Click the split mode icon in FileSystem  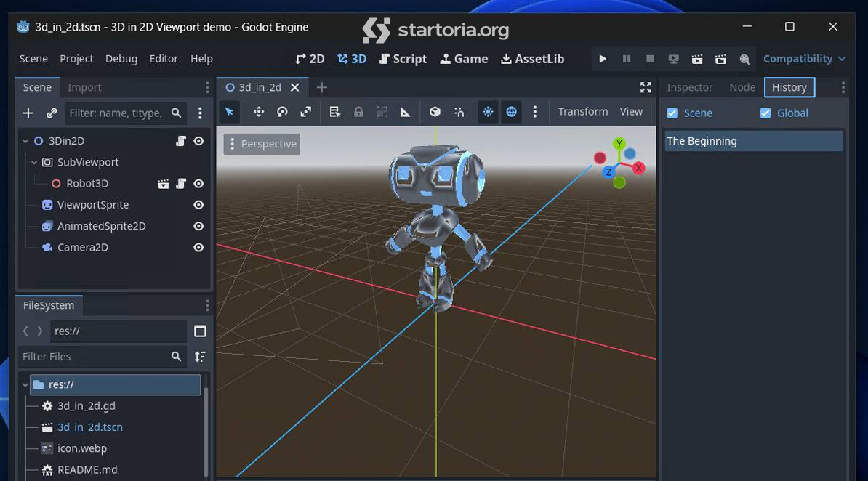pyautogui.click(x=200, y=331)
